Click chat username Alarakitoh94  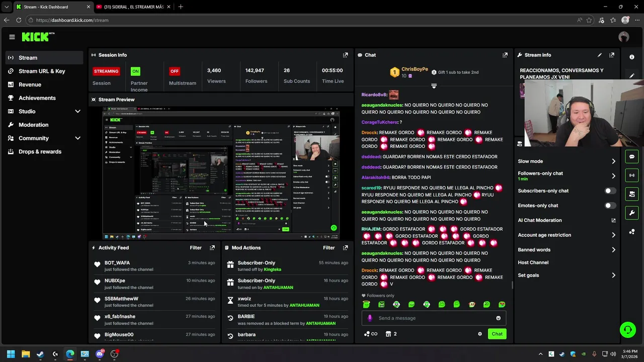375,177
